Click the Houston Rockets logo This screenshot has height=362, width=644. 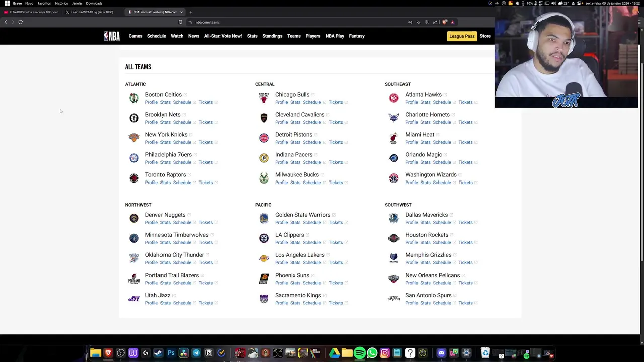[394, 238]
